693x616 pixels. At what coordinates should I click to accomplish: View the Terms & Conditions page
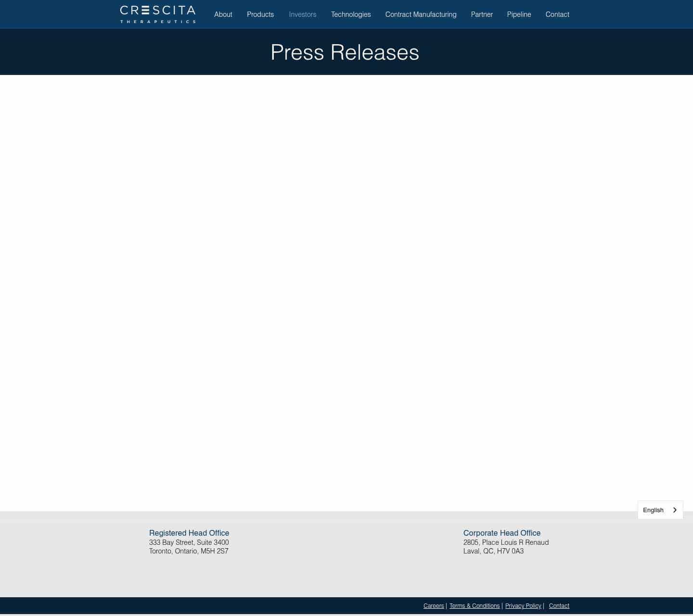click(x=474, y=606)
